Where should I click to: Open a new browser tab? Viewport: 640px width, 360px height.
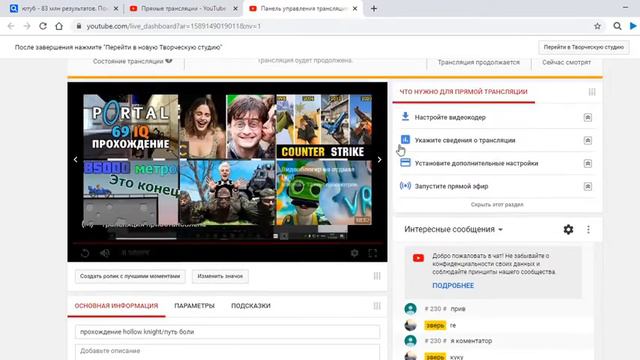374,8
